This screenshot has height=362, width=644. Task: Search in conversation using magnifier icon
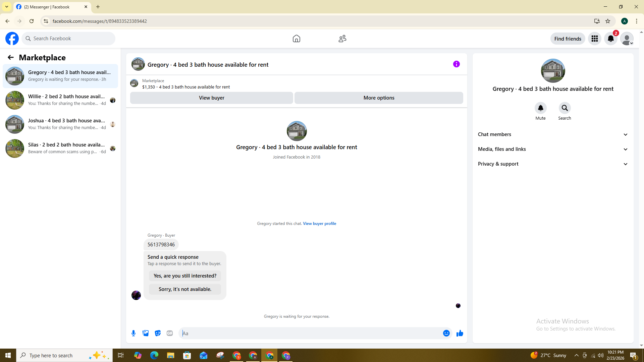pos(565,108)
